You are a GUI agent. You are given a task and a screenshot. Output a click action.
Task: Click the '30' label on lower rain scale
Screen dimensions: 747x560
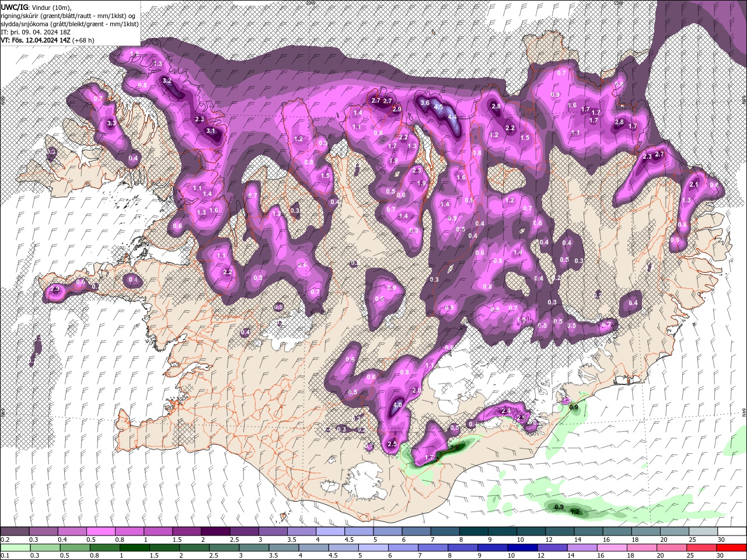[720, 556]
